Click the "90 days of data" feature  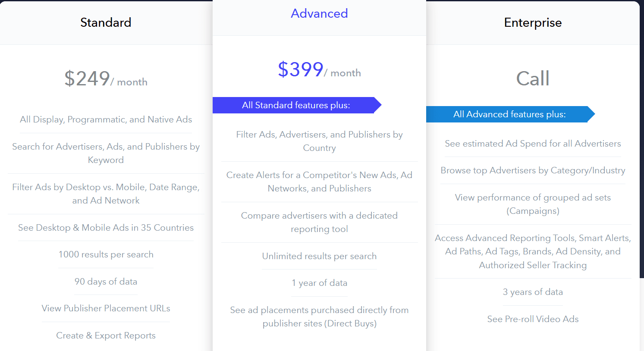(106, 282)
